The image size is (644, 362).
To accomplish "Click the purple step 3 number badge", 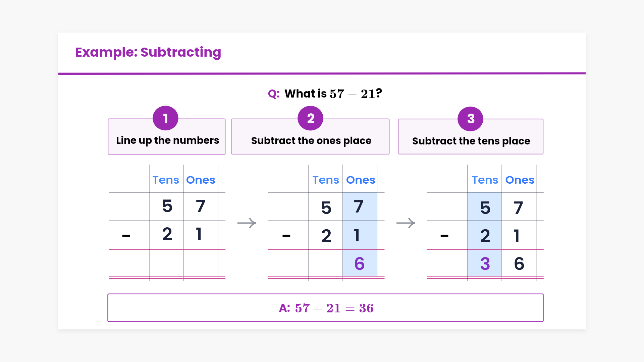I will 471,119.
